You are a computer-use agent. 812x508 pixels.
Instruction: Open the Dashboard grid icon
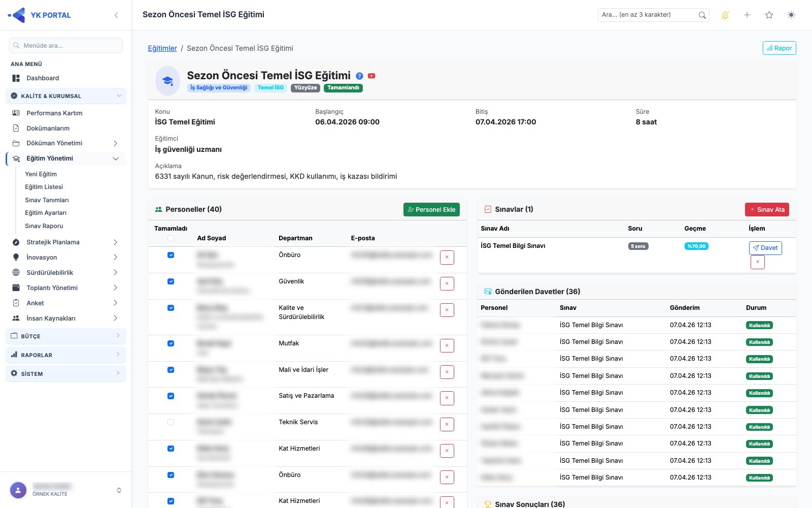coord(16,78)
